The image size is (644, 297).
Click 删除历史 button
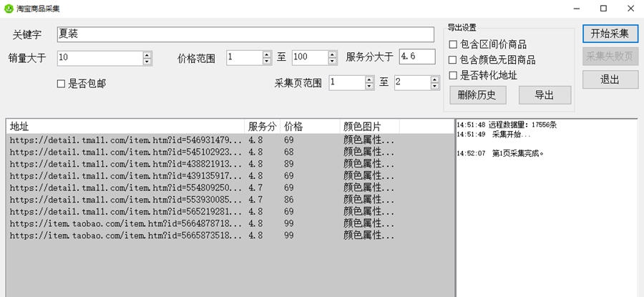(478, 95)
